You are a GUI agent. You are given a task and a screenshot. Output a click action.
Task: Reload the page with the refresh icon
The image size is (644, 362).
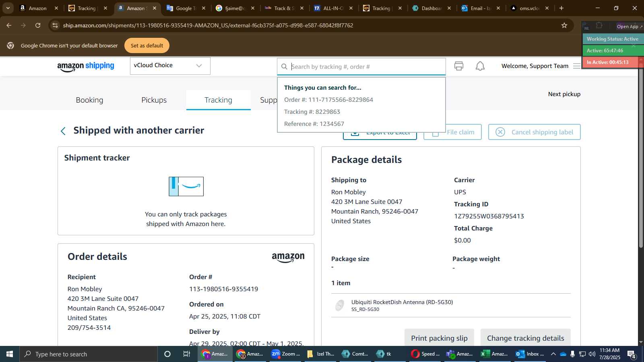tap(38, 25)
